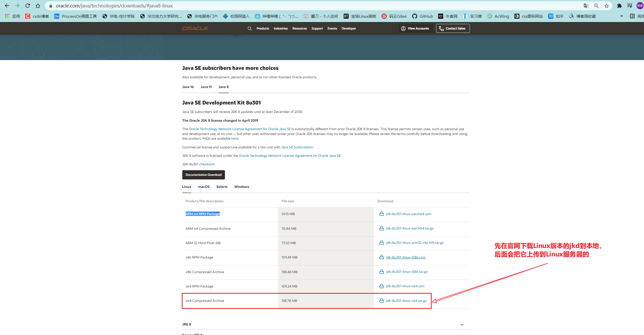This screenshot has width=644, height=335.
Task: Switch to the Windows tab
Action: pos(242,187)
